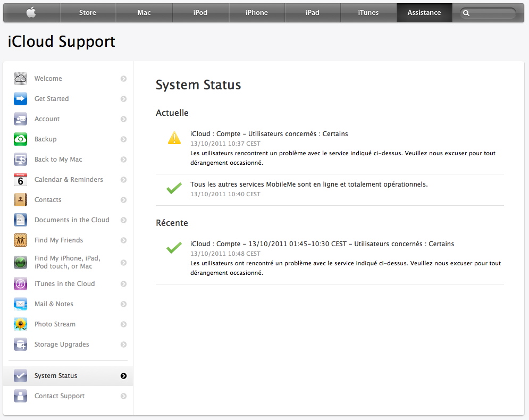Click the Photo Stream row chevron
Viewport: 529px width, 420px height.
coord(123,324)
